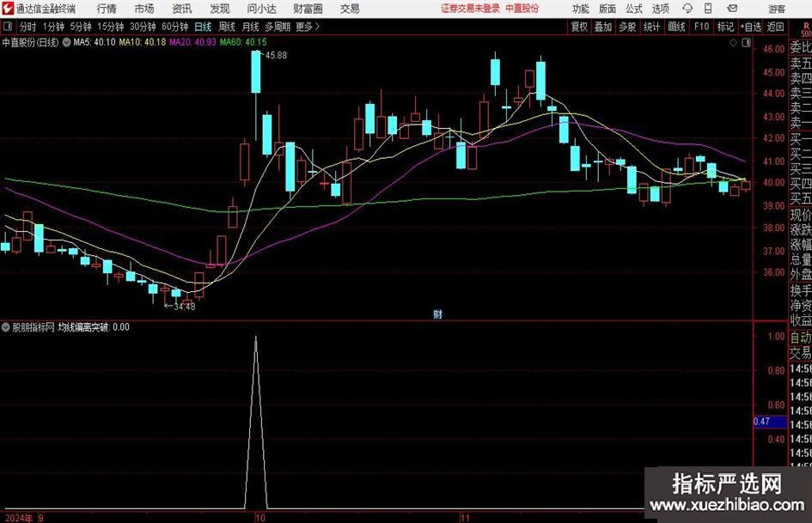Switch to the 15分钟 period tab
This screenshot has width=812, height=523.
point(110,27)
